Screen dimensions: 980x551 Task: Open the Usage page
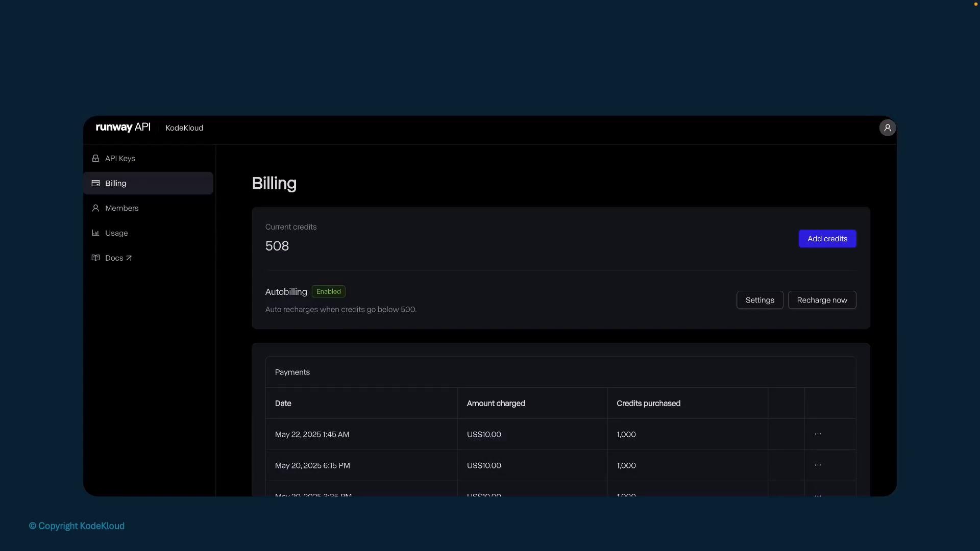148,233
